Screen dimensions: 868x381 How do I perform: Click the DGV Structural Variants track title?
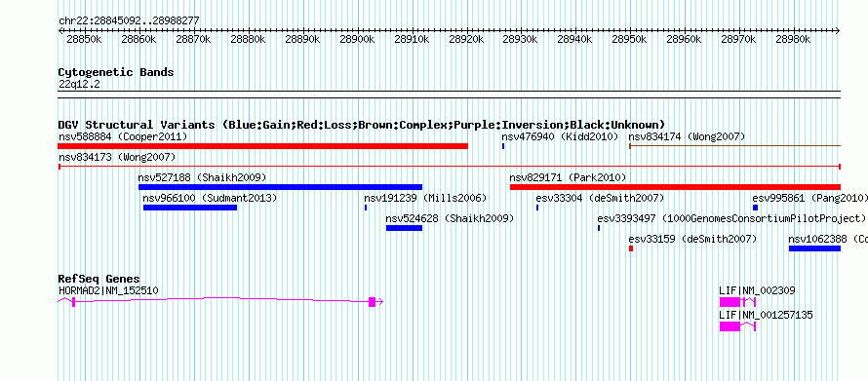[x=362, y=125]
